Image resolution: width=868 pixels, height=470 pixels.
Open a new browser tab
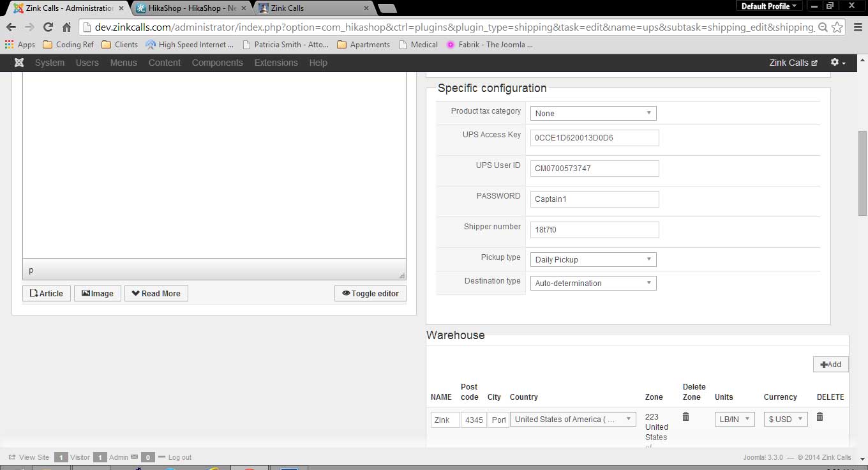tap(387, 8)
